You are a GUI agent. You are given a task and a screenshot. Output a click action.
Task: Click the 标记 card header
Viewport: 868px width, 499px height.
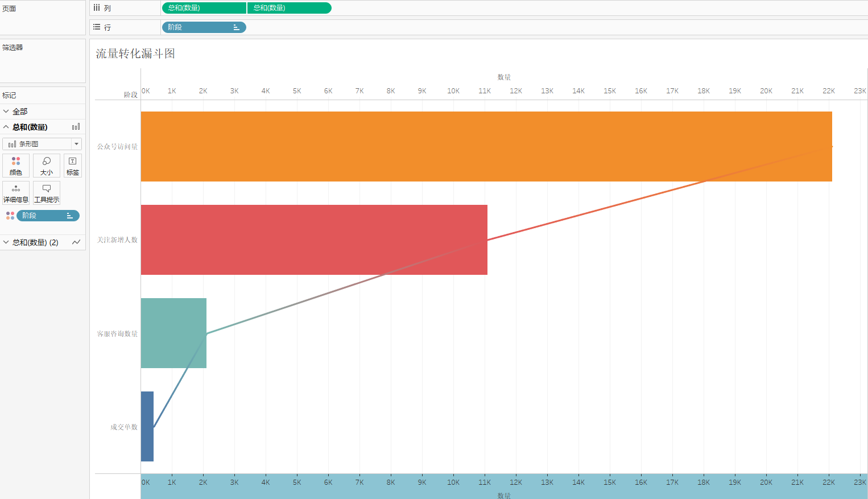click(9, 95)
